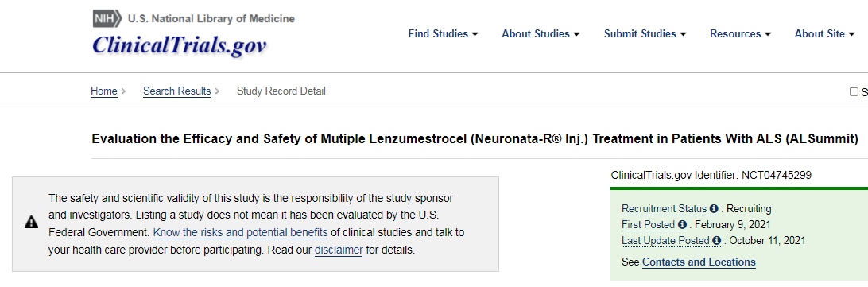Tick the checkbox at right of breadcrumb bar
This screenshot has width=868, height=287.
(854, 92)
